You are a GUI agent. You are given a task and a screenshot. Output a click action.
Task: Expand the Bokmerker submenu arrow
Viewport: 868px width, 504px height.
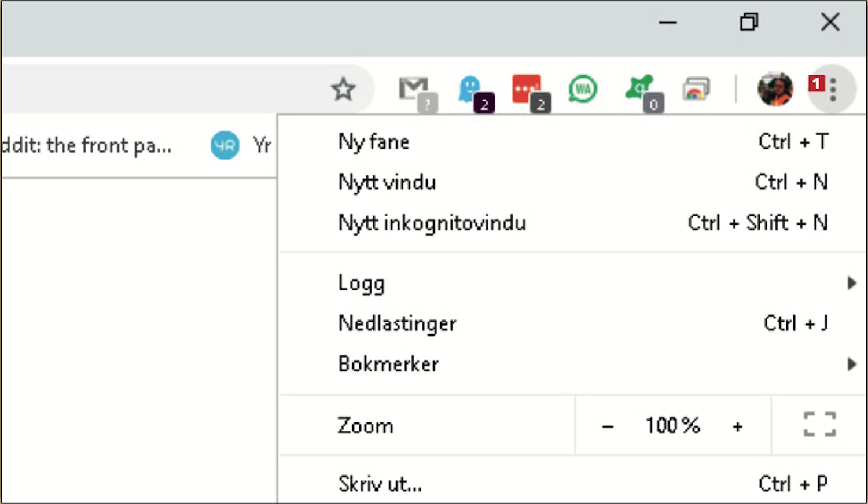851,364
